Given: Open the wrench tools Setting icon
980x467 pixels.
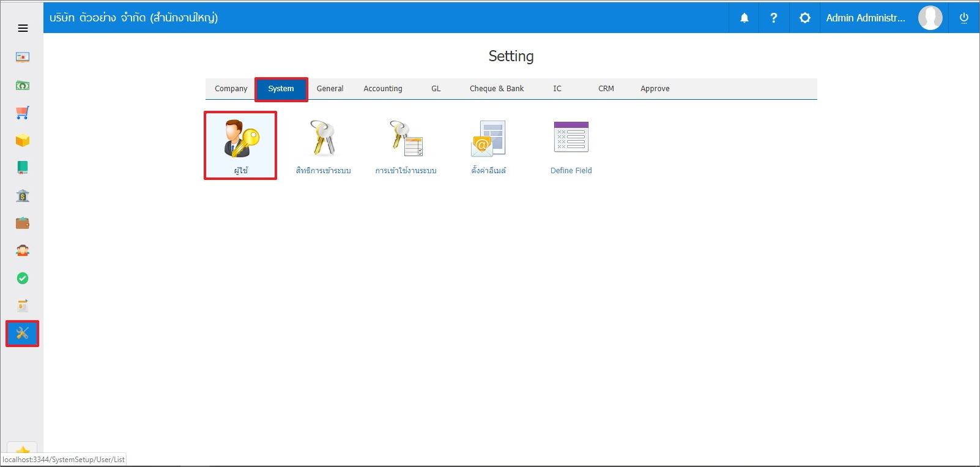Looking at the screenshot, I should pyautogui.click(x=23, y=334).
